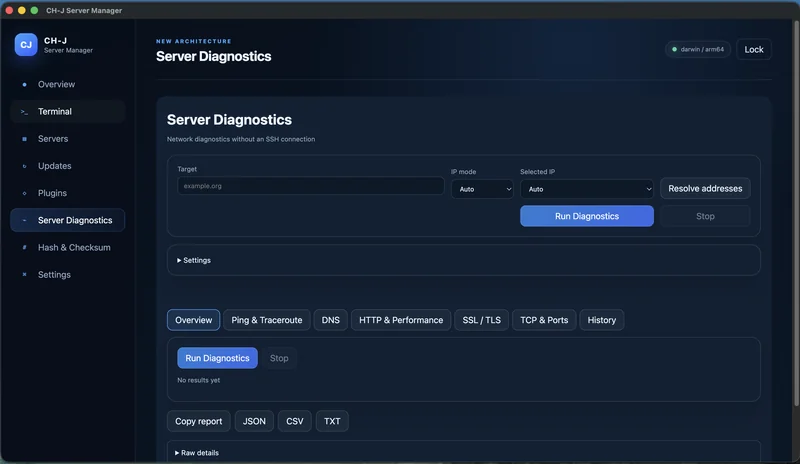Open the Selected IP dropdown
Viewport: 800px width, 464px height.
[x=587, y=189]
